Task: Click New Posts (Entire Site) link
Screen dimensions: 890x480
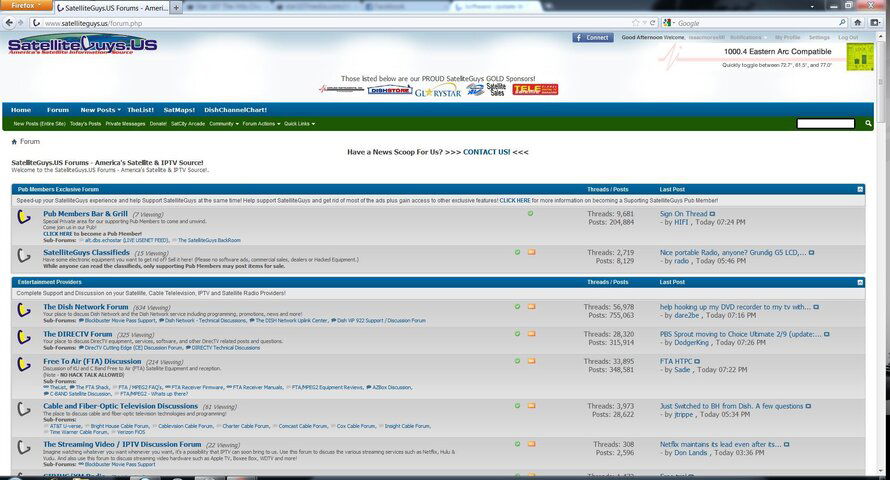Action: click(40, 124)
